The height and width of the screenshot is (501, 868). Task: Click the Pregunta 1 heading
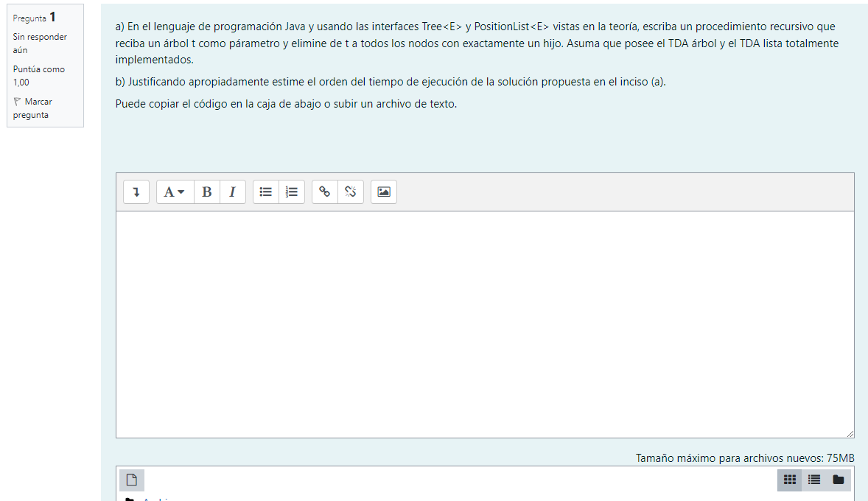(35, 18)
